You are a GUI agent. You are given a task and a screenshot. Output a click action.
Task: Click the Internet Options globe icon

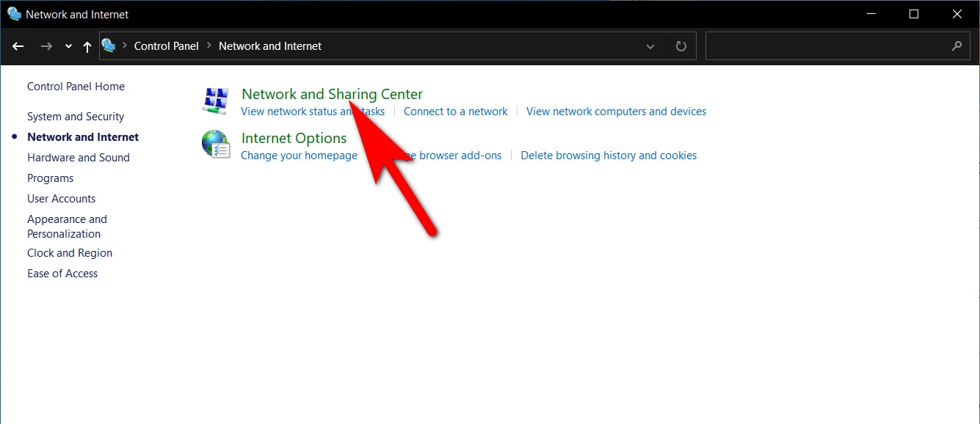pyautogui.click(x=216, y=145)
